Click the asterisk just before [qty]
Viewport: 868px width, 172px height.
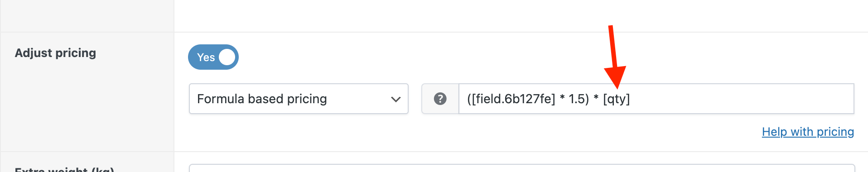point(596,98)
